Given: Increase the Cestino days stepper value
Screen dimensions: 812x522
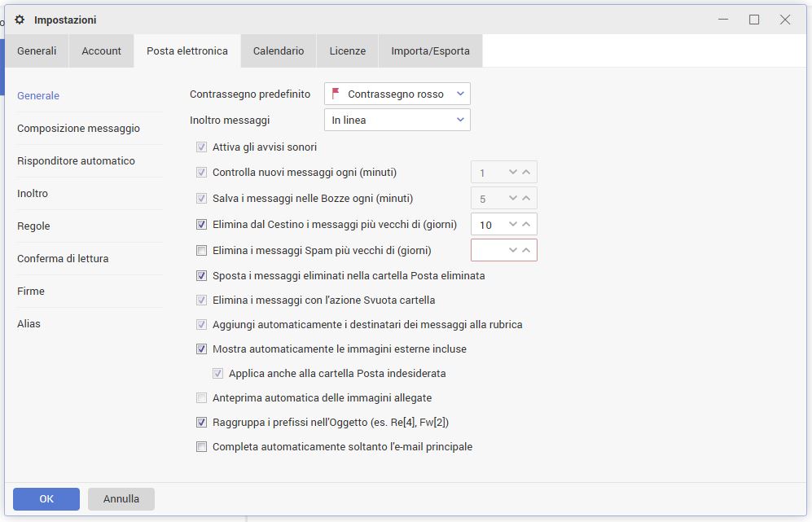Looking at the screenshot, I should 526,225.
